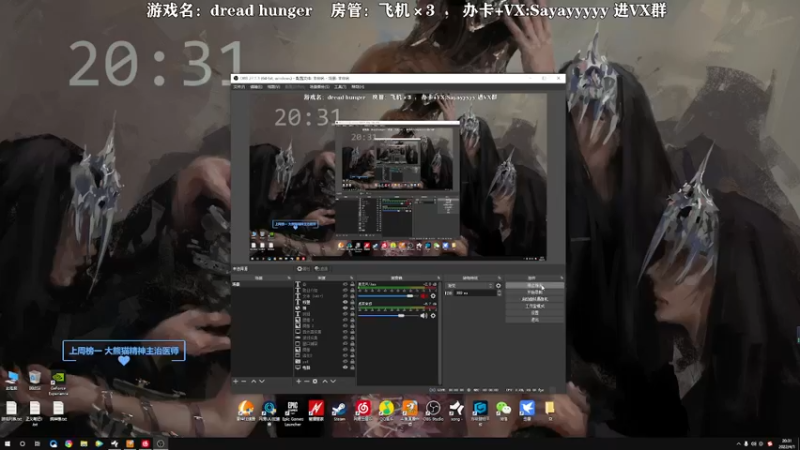The image size is (800, 450).
Task: Open the This PC desktop icon
Action: coord(11,381)
